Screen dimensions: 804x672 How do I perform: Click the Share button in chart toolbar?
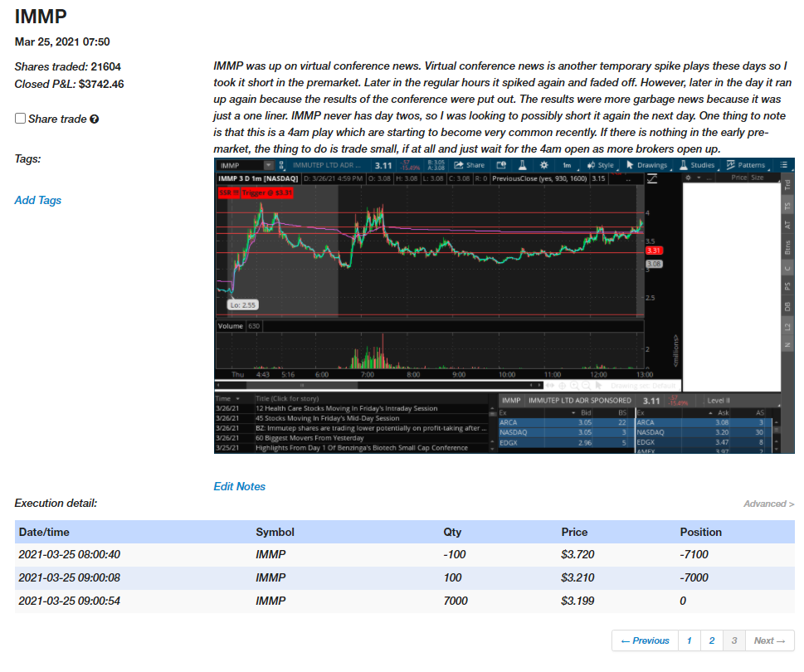(469, 165)
